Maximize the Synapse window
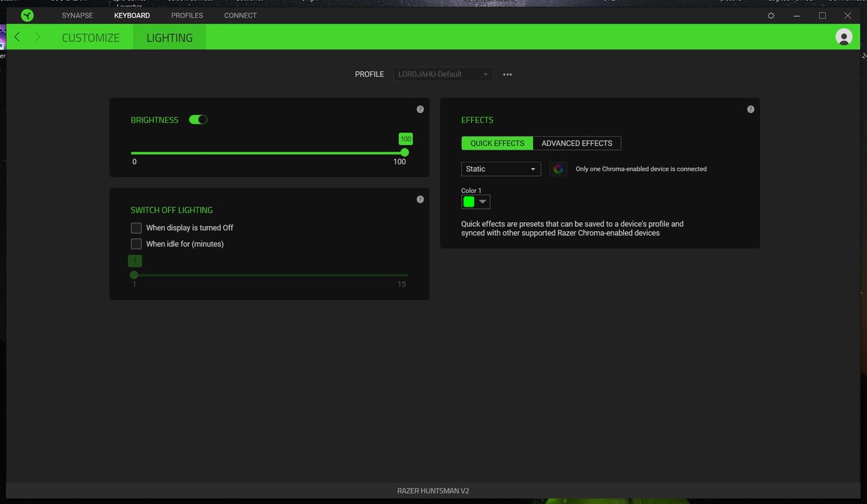This screenshot has height=504, width=867. [822, 15]
